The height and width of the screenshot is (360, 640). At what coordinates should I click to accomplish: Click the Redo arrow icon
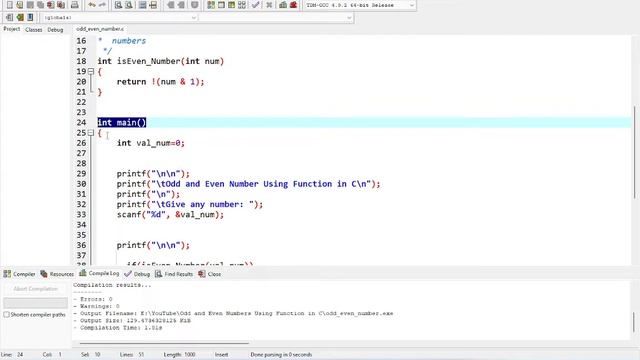pos(102,5)
